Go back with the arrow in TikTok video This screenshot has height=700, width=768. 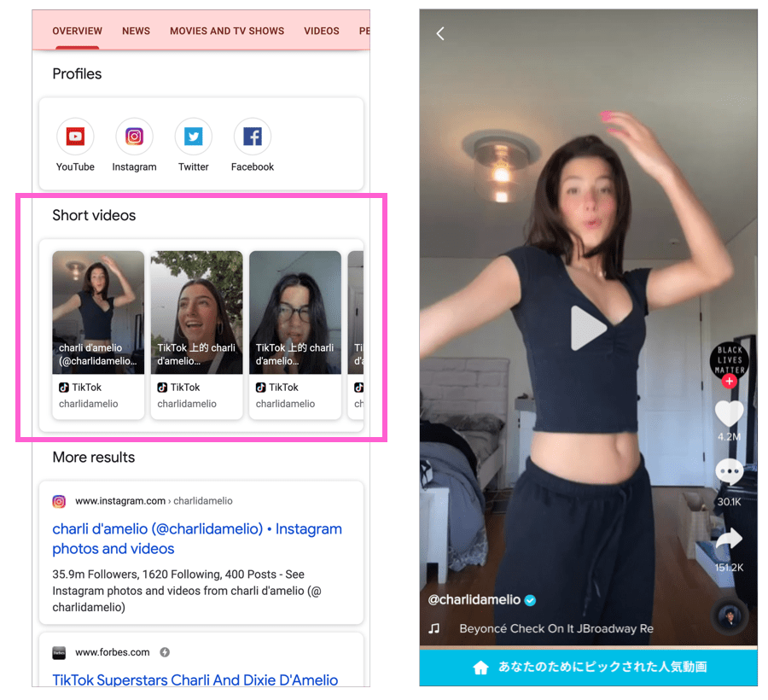coord(440,33)
